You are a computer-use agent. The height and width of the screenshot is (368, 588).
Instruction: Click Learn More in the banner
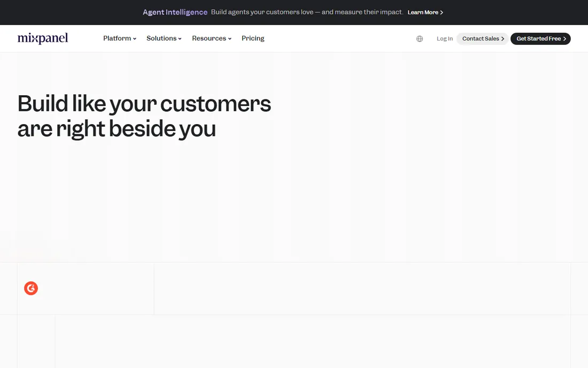click(425, 12)
